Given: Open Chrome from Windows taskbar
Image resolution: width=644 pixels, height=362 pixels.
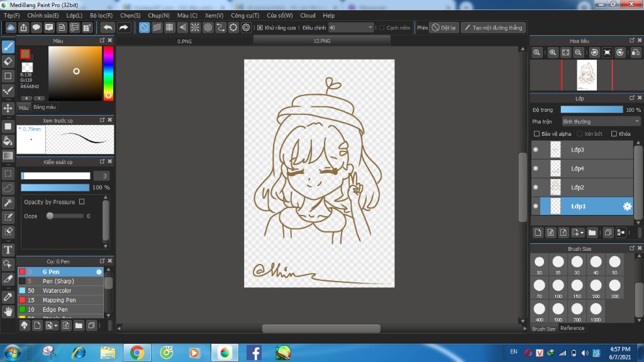Looking at the screenshot, I should coord(136,353).
